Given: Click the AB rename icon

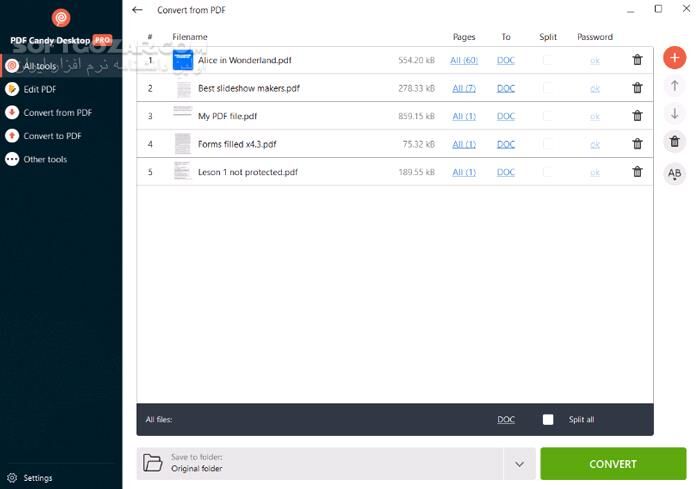Looking at the screenshot, I should point(675,173).
